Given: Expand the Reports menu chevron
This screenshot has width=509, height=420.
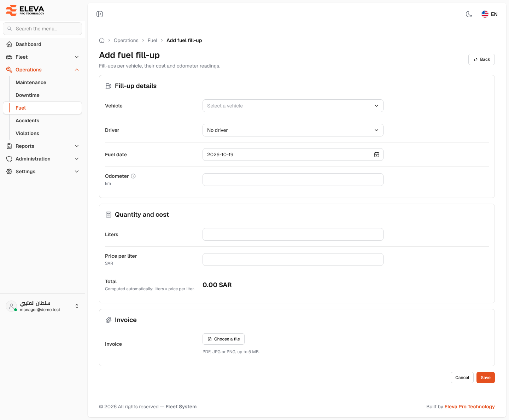Looking at the screenshot, I should tap(77, 146).
